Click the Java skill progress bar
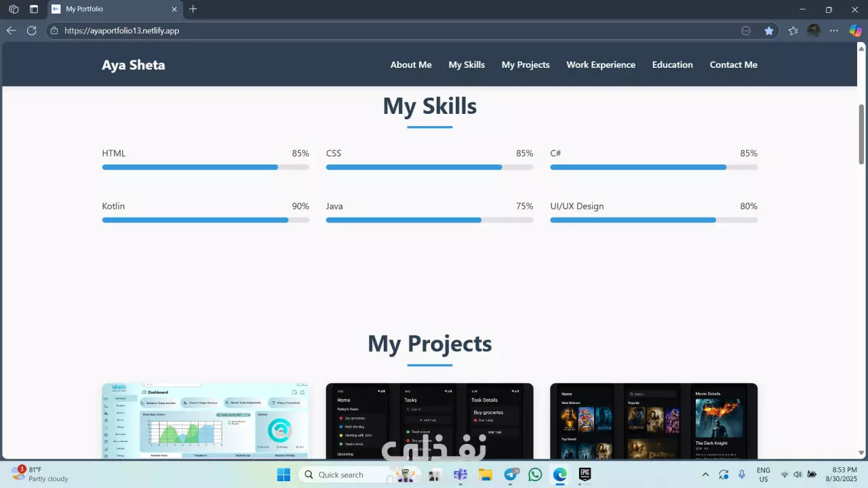 pos(429,220)
